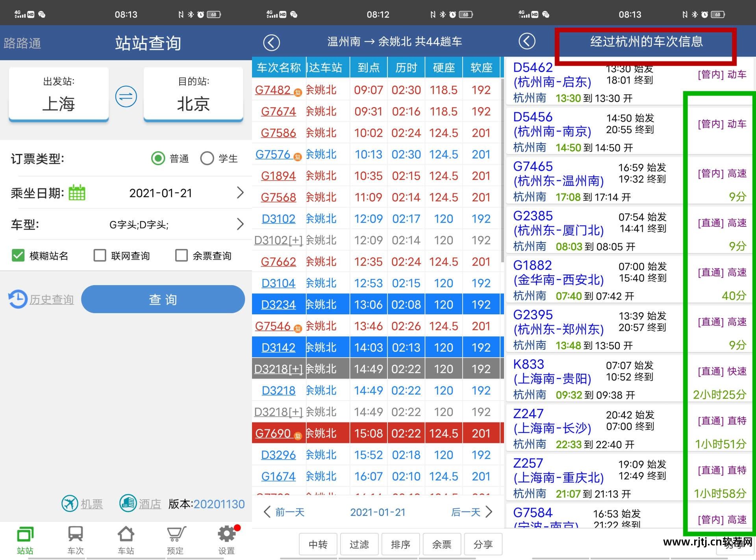Tap the 中转 transfer button
The height and width of the screenshot is (560, 756).
click(x=318, y=544)
